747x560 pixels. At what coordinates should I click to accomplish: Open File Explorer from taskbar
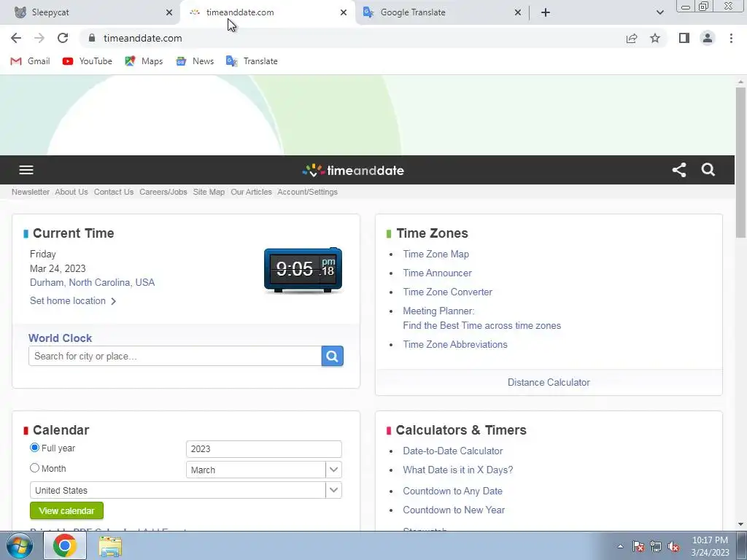[x=110, y=546]
